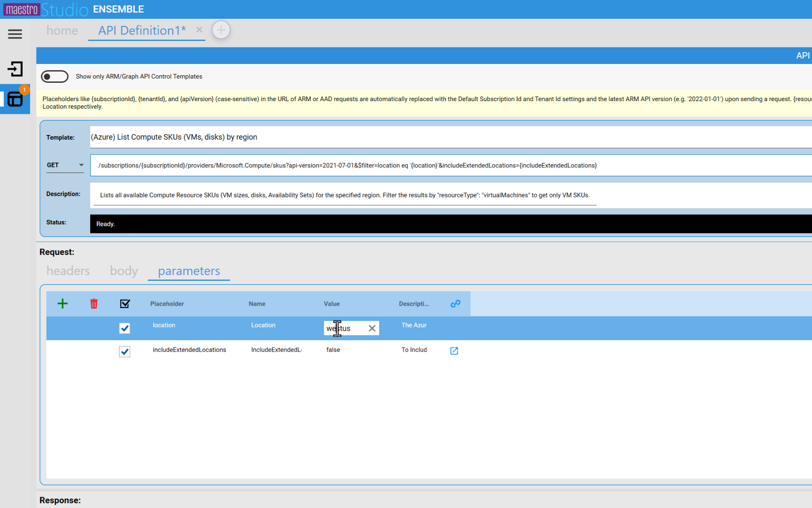Screen dimensions: 812x508
Task: Add a new tab with plus button
Action: point(221,30)
